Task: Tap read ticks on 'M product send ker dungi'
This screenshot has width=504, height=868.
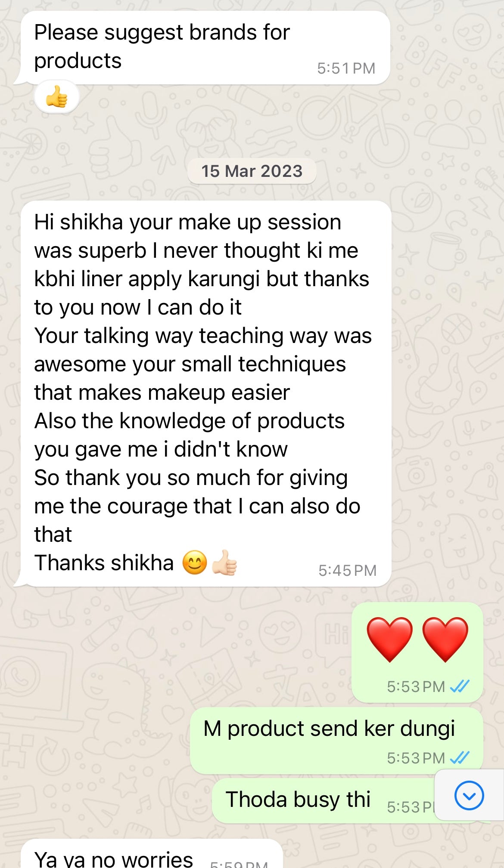Action: tap(460, 757)
